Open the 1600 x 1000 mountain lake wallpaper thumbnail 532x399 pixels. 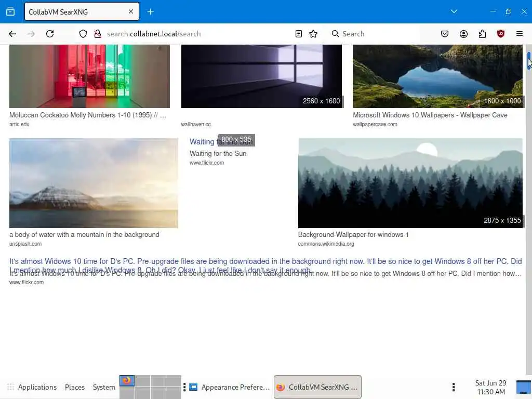[x=437, y=76]
